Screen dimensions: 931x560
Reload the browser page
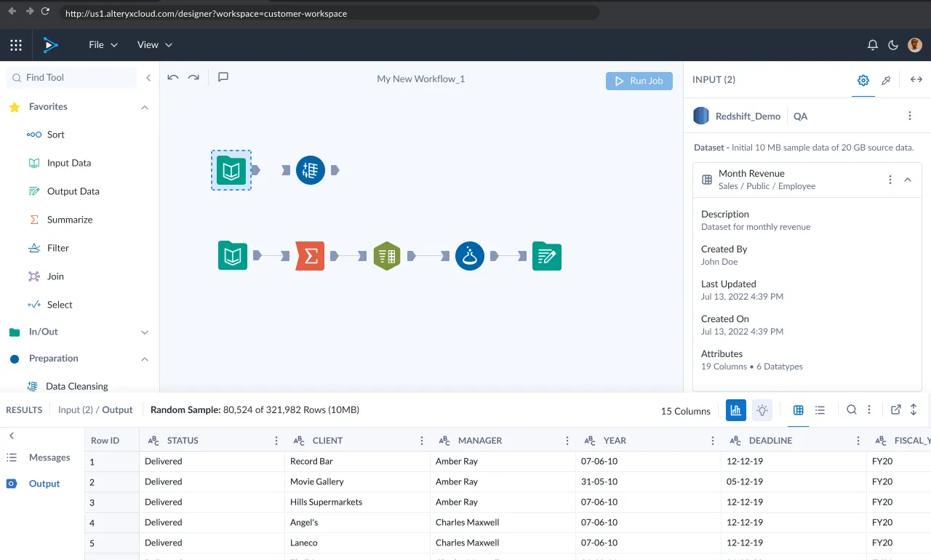(46, 12)
